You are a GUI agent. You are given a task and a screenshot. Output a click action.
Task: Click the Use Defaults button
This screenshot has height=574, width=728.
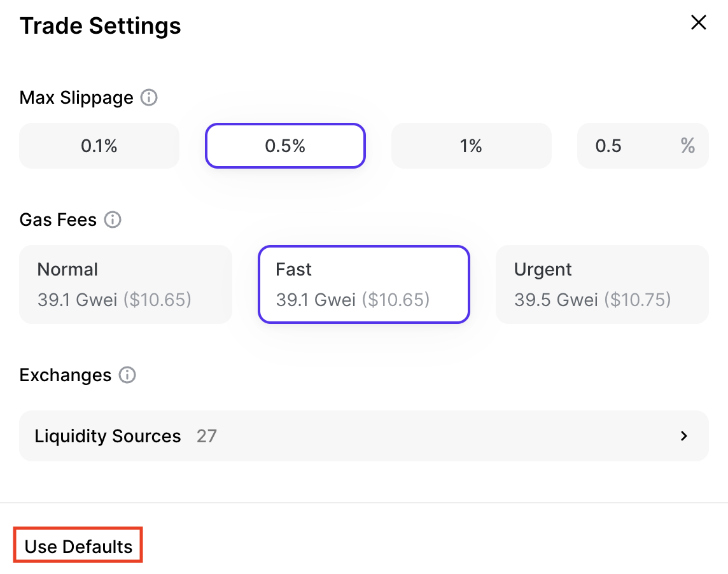[x=78, y=547]
